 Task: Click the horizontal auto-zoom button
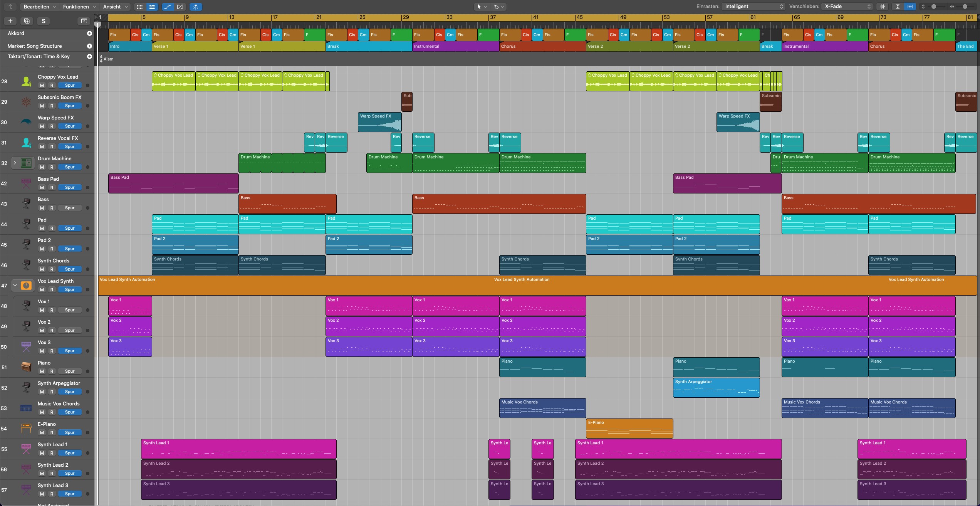pyautogui.click(x=910, y=7)
